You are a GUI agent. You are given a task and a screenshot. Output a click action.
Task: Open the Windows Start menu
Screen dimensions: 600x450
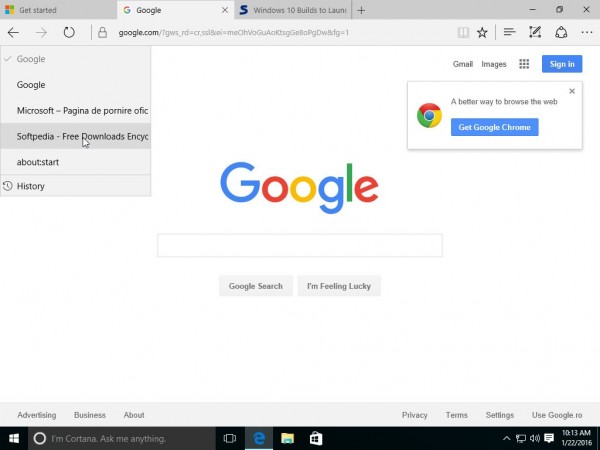14,438
